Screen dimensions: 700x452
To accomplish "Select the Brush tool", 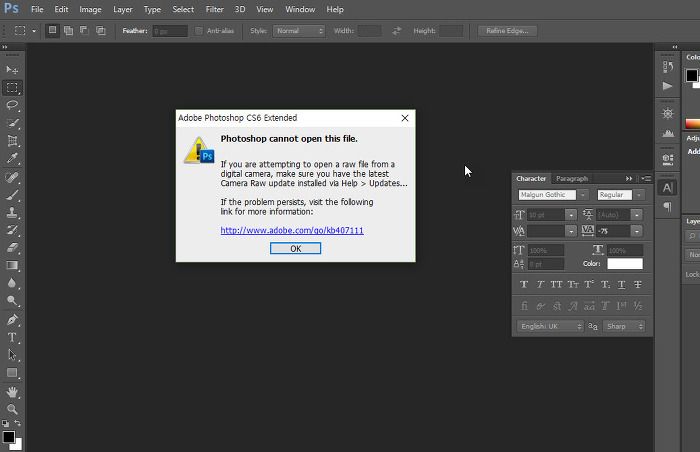I will pyautogui.click(x=12, y=196).
